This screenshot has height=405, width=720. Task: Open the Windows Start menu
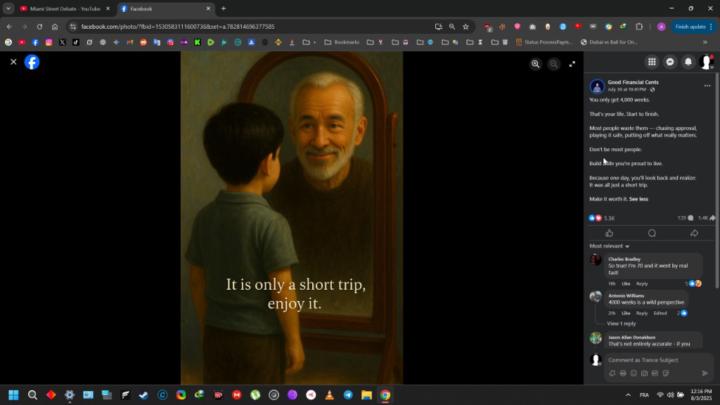(x=13, y=395)
